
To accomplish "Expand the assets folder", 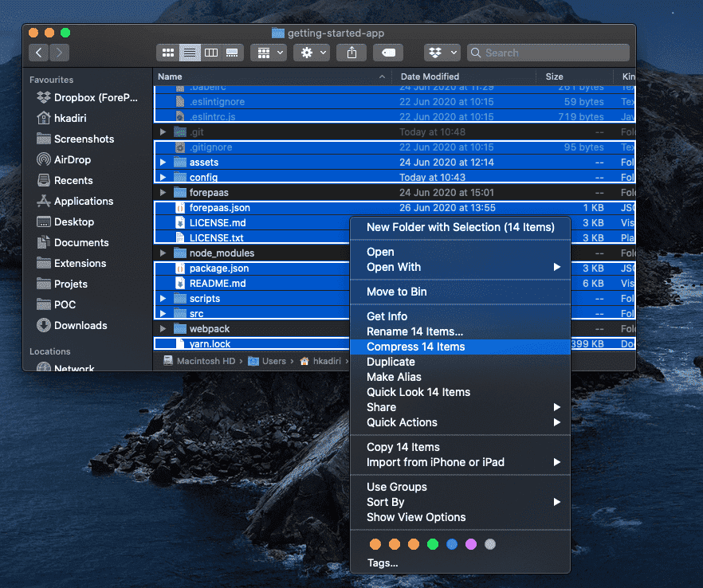I will pyautogui.click(x=163, y=163).
